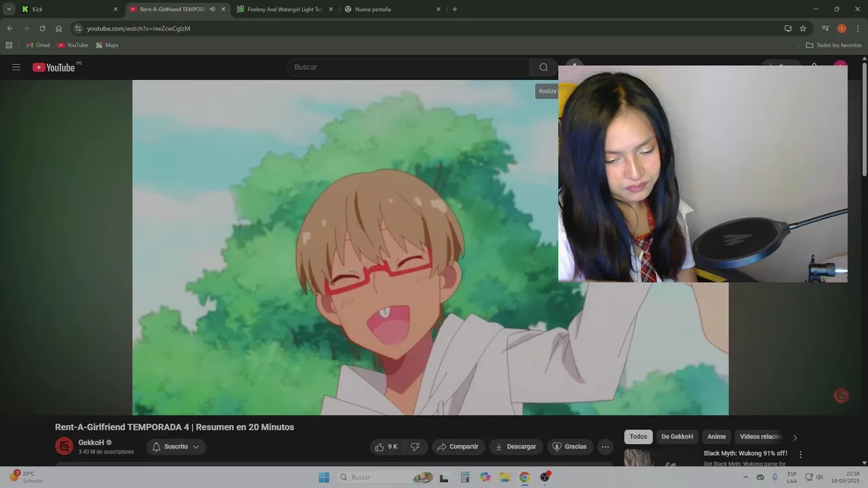View site information icon in address bar

[78, 28]
